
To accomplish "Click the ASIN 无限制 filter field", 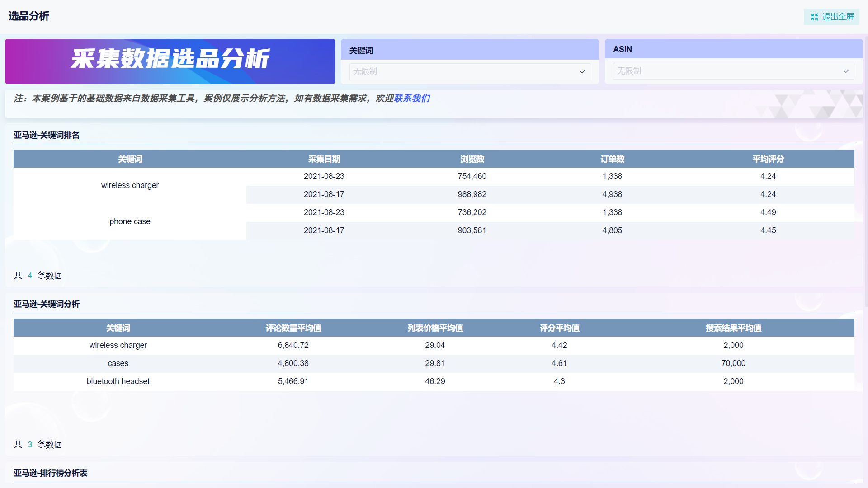I will (x=723, y=71).
